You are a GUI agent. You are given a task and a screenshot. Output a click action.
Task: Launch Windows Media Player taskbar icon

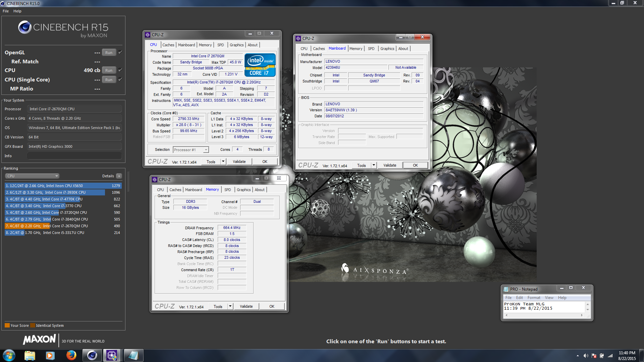pos(50,355)
